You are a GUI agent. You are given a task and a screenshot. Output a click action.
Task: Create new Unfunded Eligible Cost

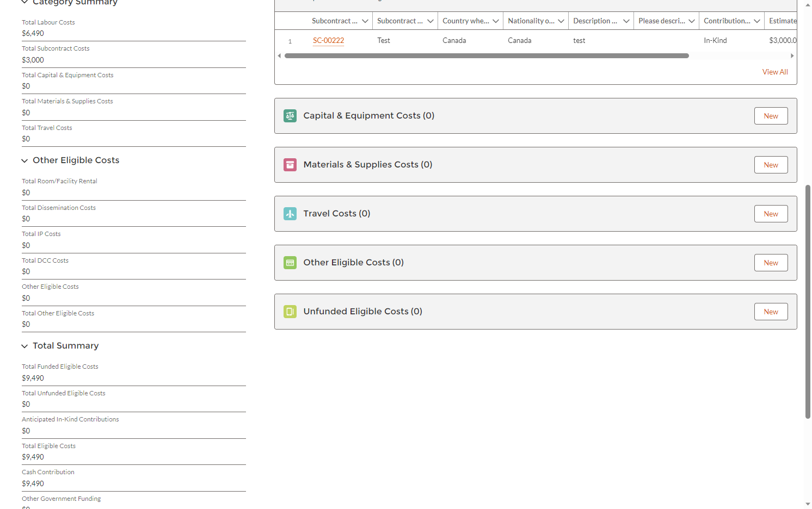[x=771, y=312]
